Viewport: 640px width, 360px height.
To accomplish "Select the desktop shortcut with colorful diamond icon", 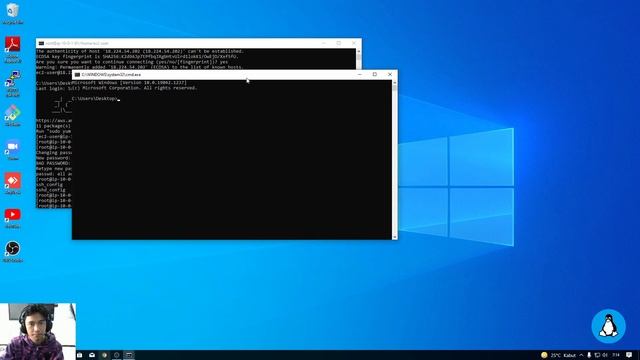I will pos(13,116).
